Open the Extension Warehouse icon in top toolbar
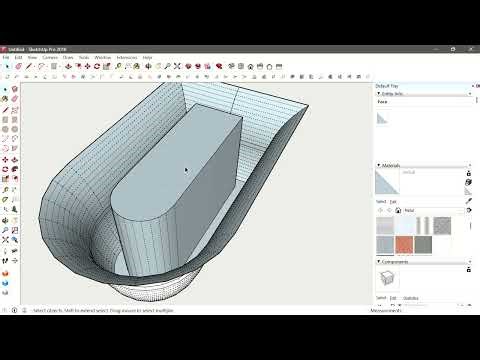This screenshot has width=480, height=360. [x=219, y=67]
